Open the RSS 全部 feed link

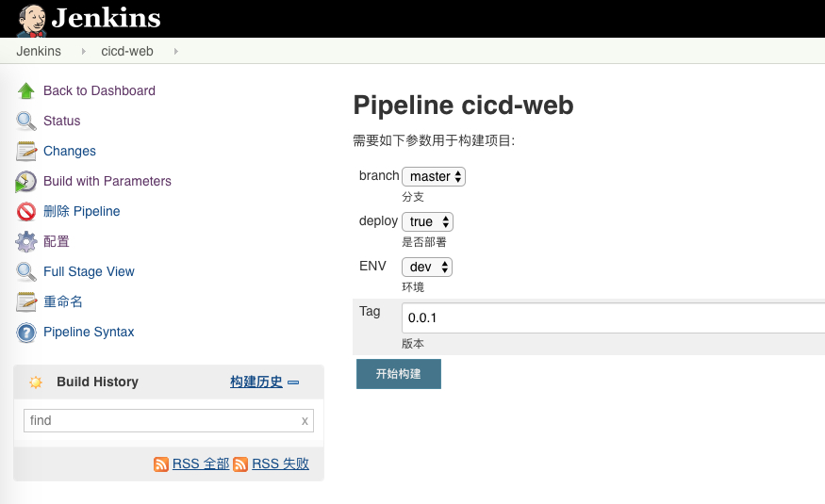(201, 463)
